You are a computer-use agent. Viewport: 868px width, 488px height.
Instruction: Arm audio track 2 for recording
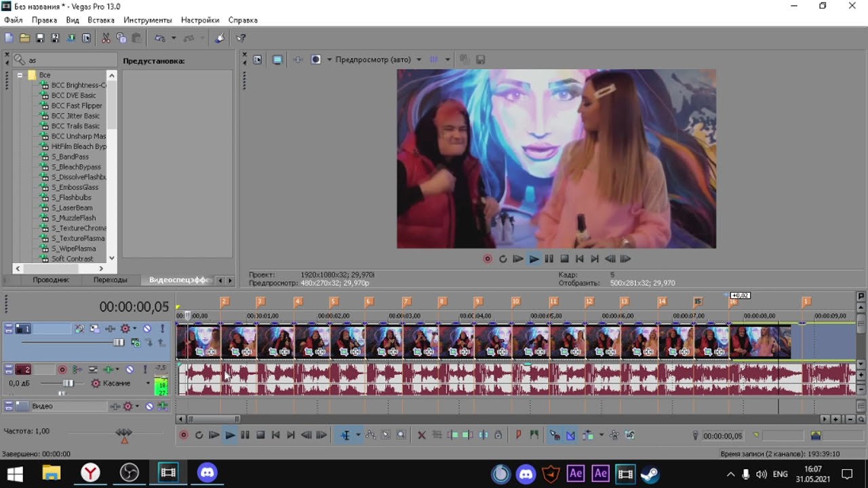(x=62, y=369)
